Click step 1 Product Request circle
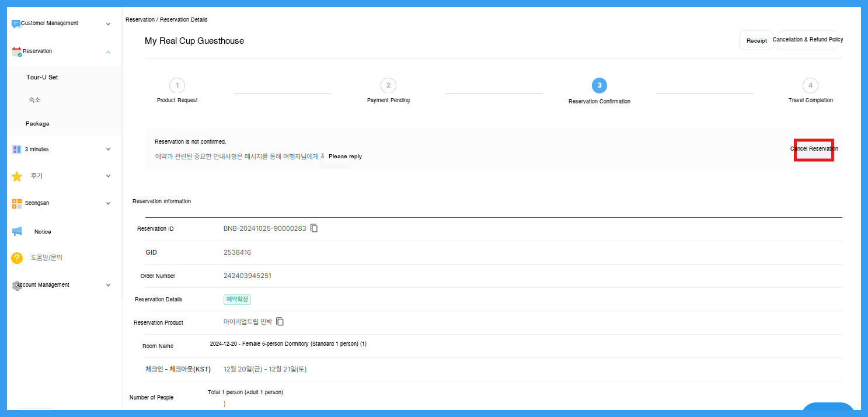The image size is (868, 417). 177,85
